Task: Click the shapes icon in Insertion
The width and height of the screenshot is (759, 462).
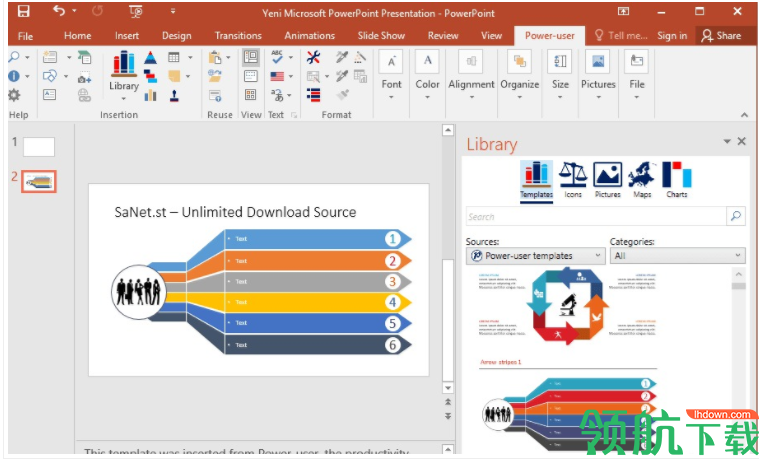Action: [50, 76]
